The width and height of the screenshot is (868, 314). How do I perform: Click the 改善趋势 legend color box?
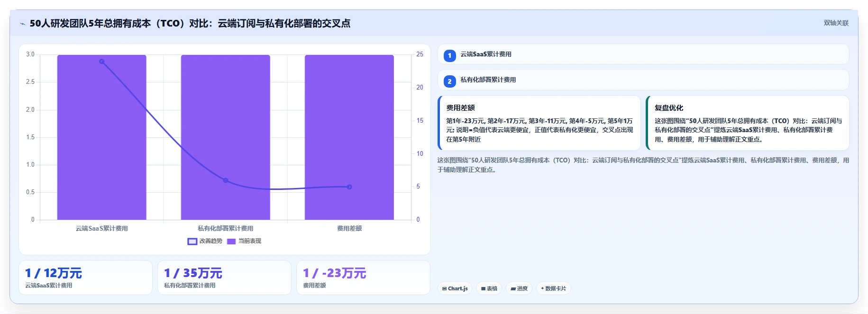192,242
